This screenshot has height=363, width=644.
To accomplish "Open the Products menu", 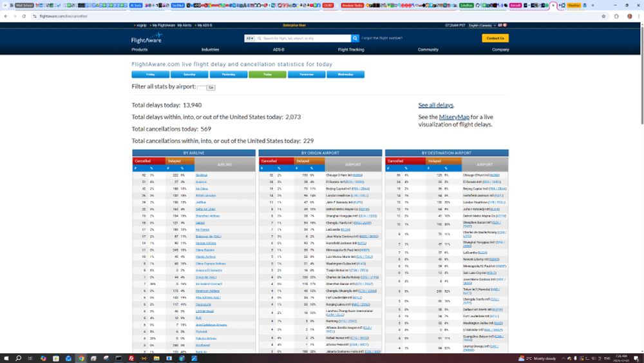I will pyautogui.click(x=140, y=50).
